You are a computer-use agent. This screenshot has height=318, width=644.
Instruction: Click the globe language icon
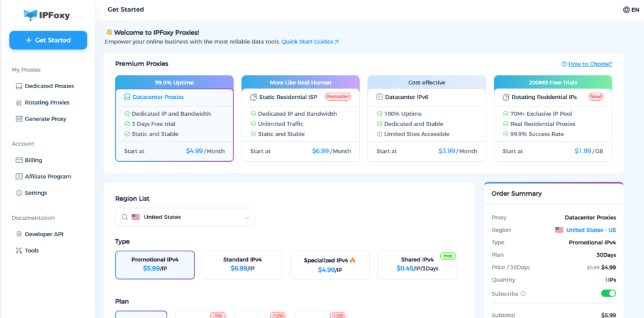[x=626, y=10]
